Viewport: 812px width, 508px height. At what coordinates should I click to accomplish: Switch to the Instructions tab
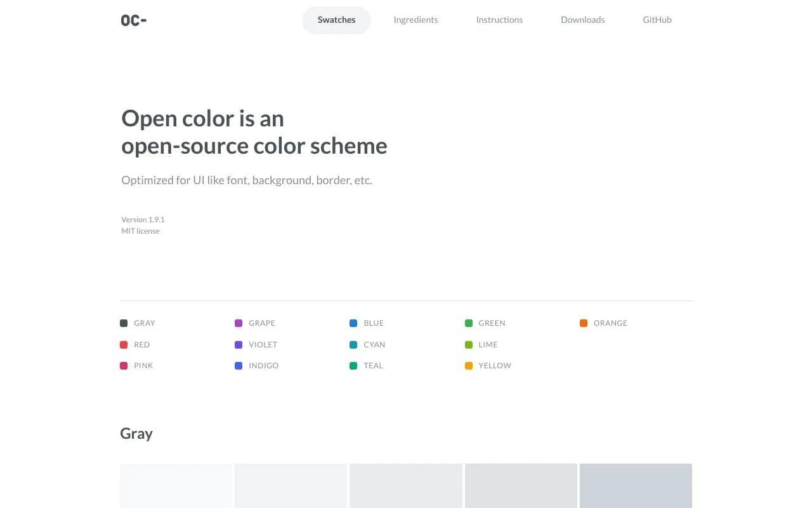point(499,20)
